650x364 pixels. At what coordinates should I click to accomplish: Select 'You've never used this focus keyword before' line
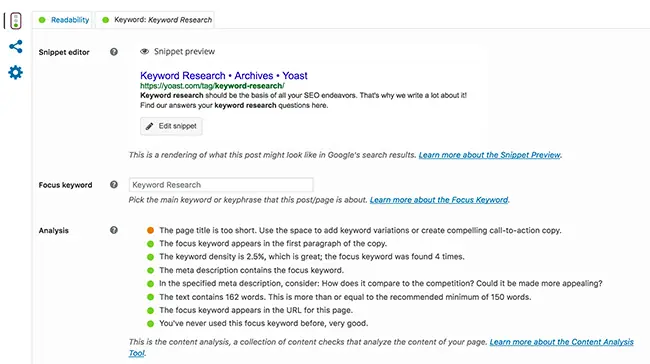coord(264,323)
